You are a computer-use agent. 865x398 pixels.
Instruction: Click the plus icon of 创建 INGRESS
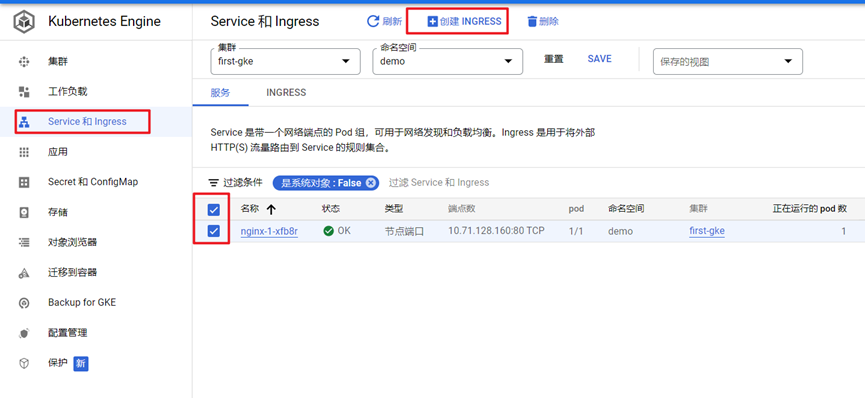[x=432, y=22]
